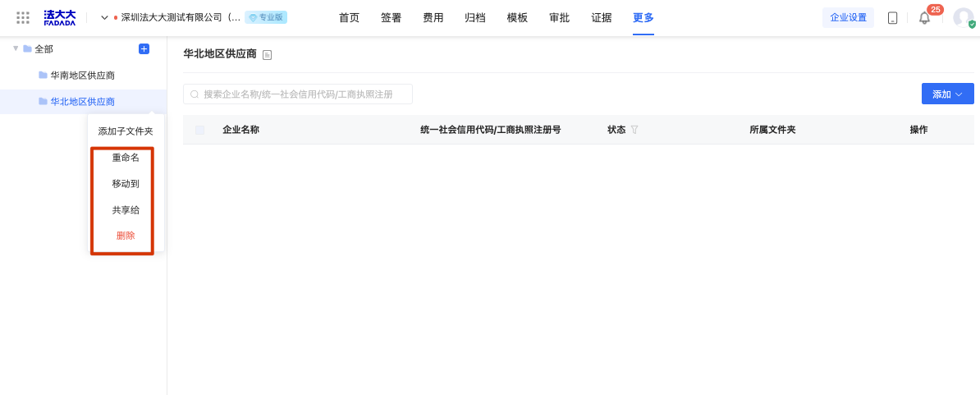Select 共享给 in the folder menu
The image size is (980, 395).
pos(126,210)
